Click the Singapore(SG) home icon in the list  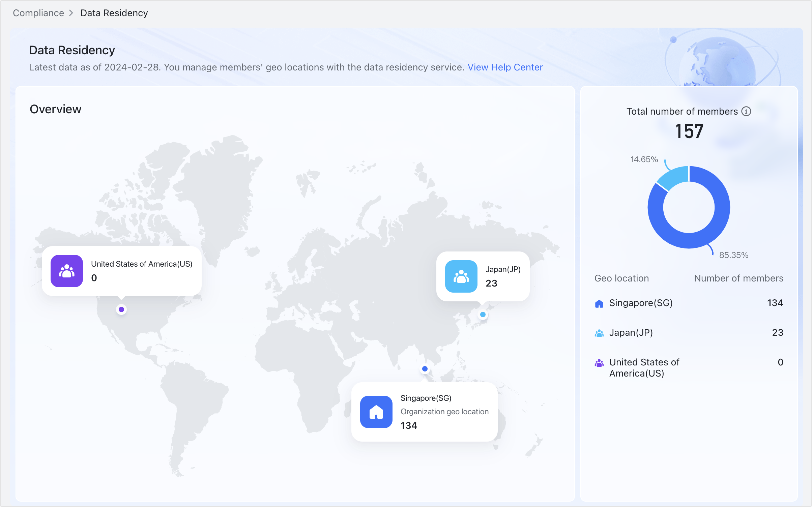599,303
